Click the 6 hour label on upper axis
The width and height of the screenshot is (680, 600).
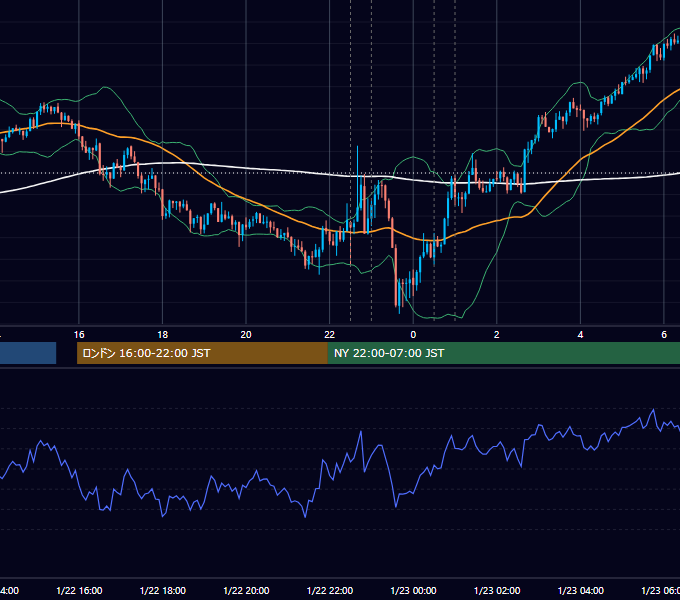(x=664, y=335)
